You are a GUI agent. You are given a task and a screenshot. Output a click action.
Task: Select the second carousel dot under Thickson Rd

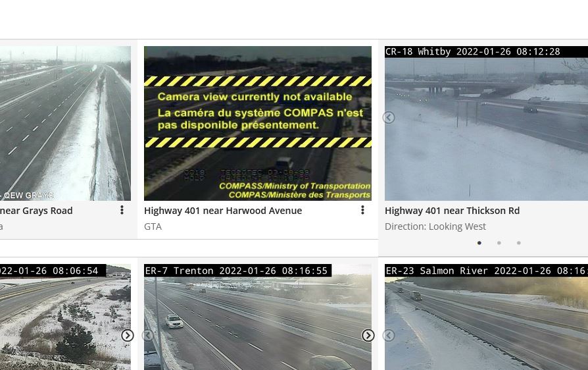[x=499, y=243]
